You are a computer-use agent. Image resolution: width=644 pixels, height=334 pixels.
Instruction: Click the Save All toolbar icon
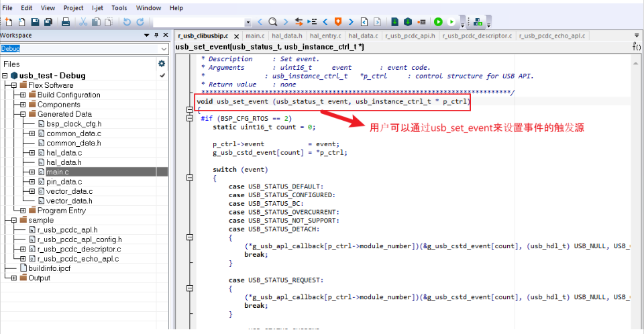coord(48,21)
